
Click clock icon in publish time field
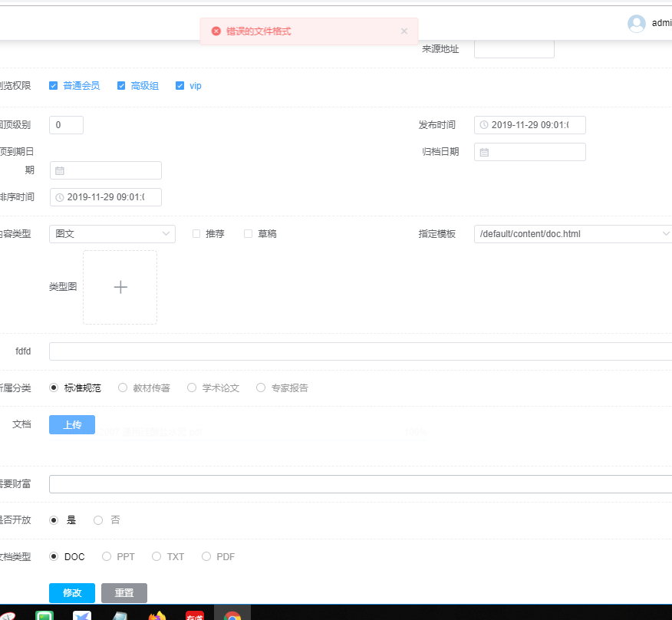(x=484, y=125)
